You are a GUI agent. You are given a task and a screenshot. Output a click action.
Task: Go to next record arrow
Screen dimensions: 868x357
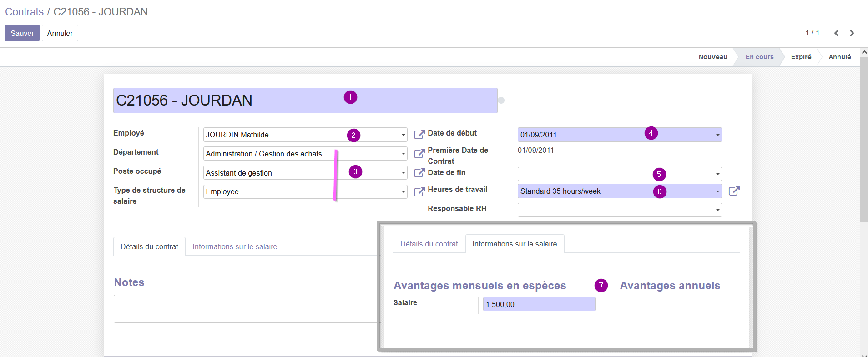click(x=852, y=33)
